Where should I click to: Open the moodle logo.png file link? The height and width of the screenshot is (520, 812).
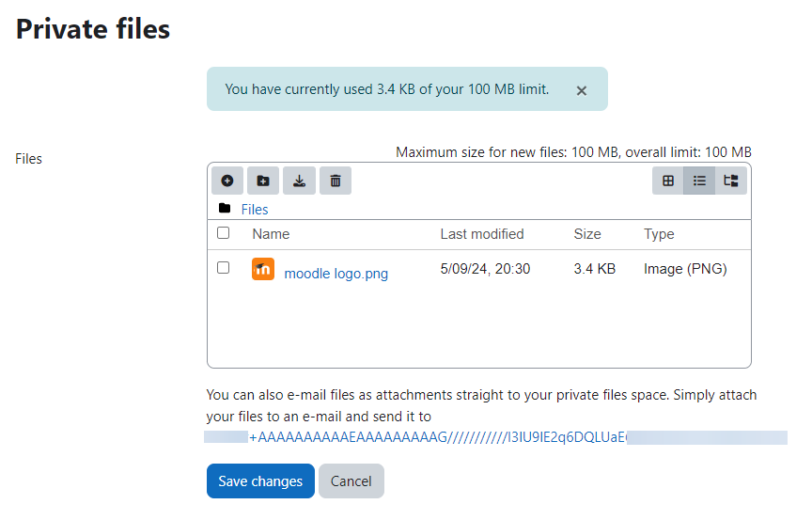click(x=336, y=274)
